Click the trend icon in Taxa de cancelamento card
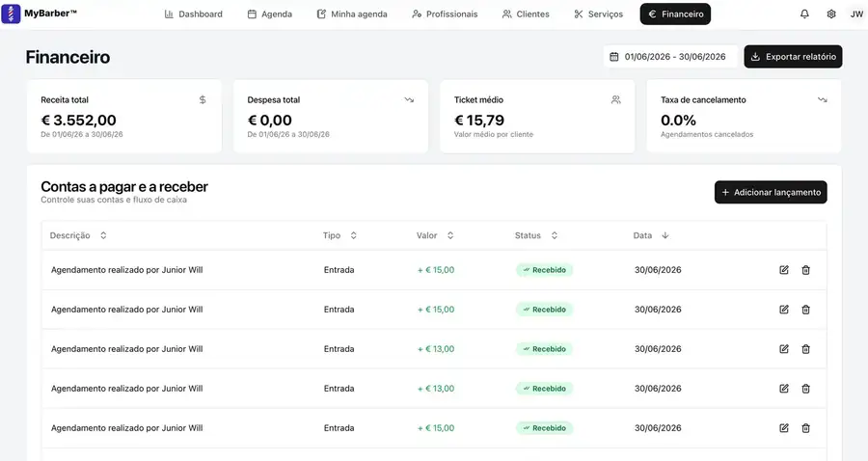Image resolution: width=868 pixels, height=461 pixels. [x=823, y=99]
